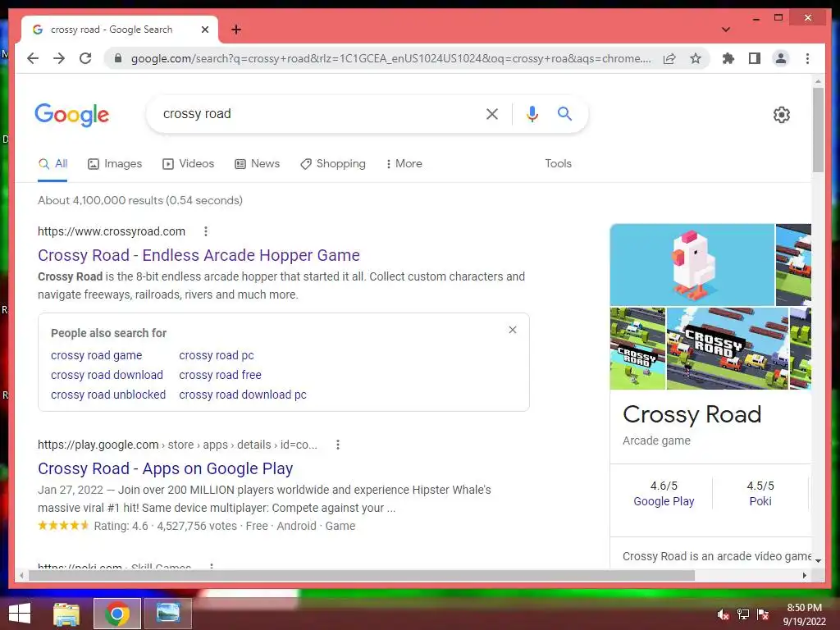Go to the Google logo homepage

pyautogui.click(x=72, y=115)
